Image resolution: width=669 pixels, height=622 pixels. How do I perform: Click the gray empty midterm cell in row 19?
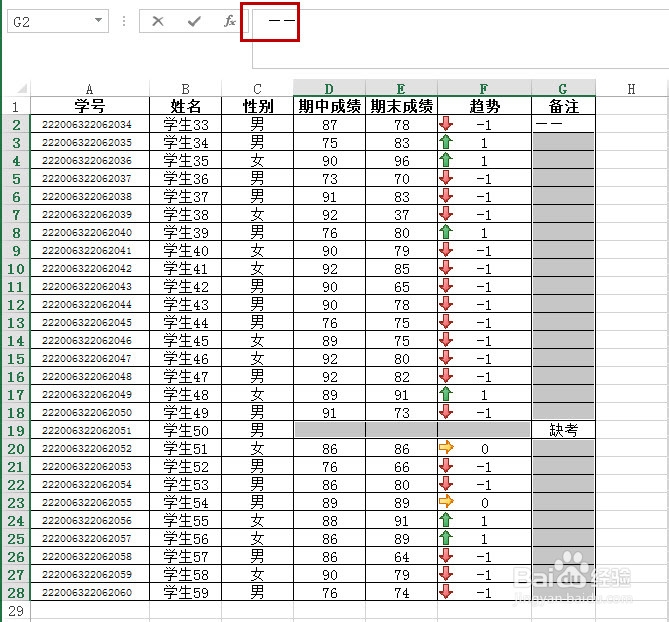point(329,430)
